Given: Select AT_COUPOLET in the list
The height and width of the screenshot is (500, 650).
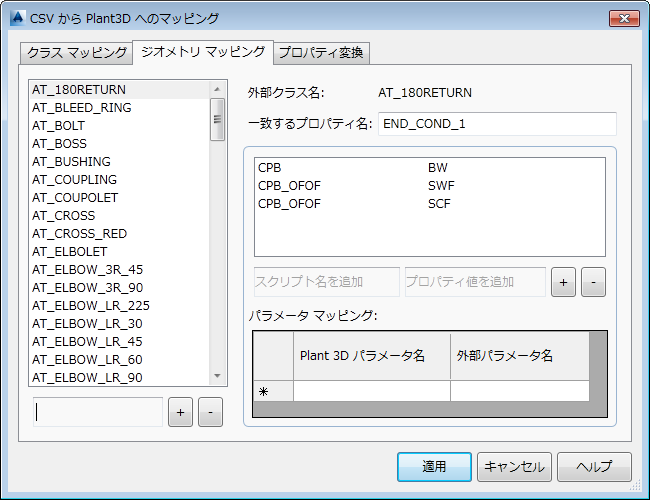Looking at the screenshot, I should 119,198.
